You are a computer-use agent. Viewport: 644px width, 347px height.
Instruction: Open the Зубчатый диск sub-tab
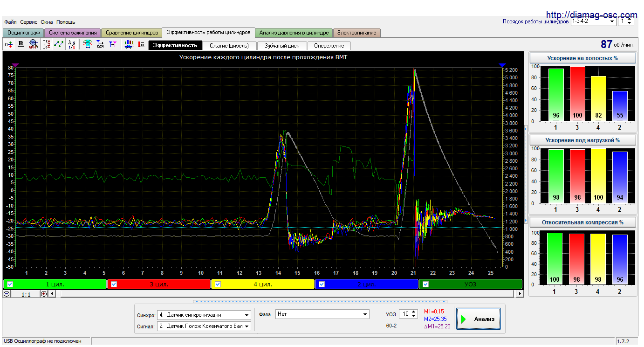pyautogui.click(x=282, y=46)
